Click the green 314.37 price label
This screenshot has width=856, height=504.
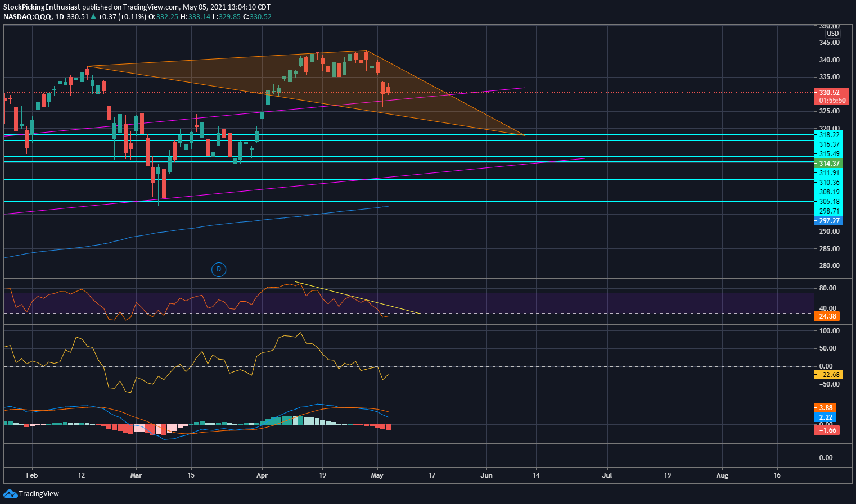828,164
